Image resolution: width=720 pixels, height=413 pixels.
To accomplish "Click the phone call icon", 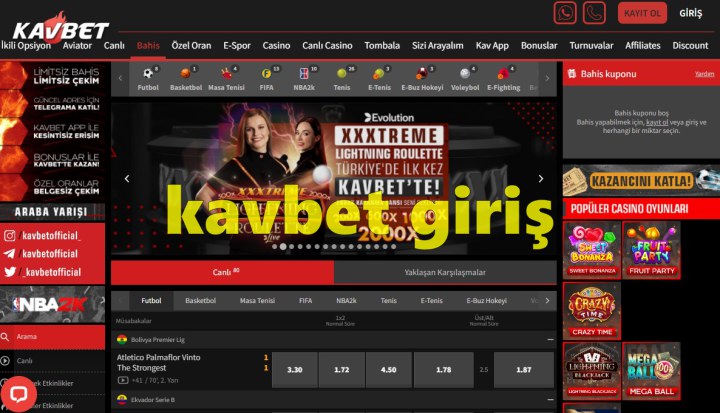I will pyautogui.click(x=594, y=13).
